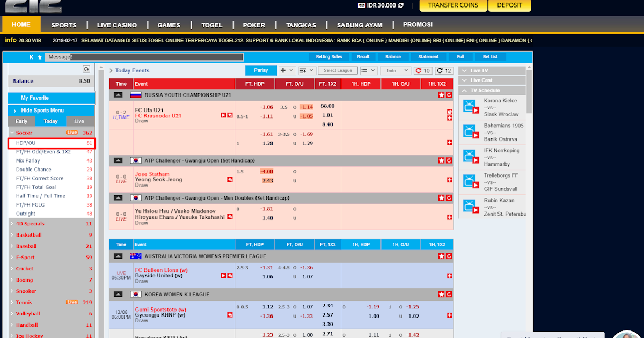Select odds 2.43 for Yeong Seok Jeong
The height and width of the screenshot is (338, 644).
coord(267,181)
